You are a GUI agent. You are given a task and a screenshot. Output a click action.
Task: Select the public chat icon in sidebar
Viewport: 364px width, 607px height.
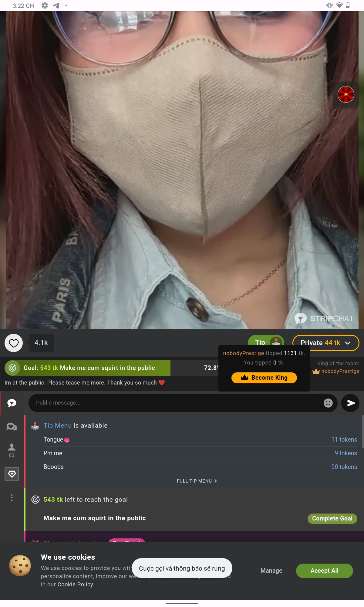click(12, 403)
